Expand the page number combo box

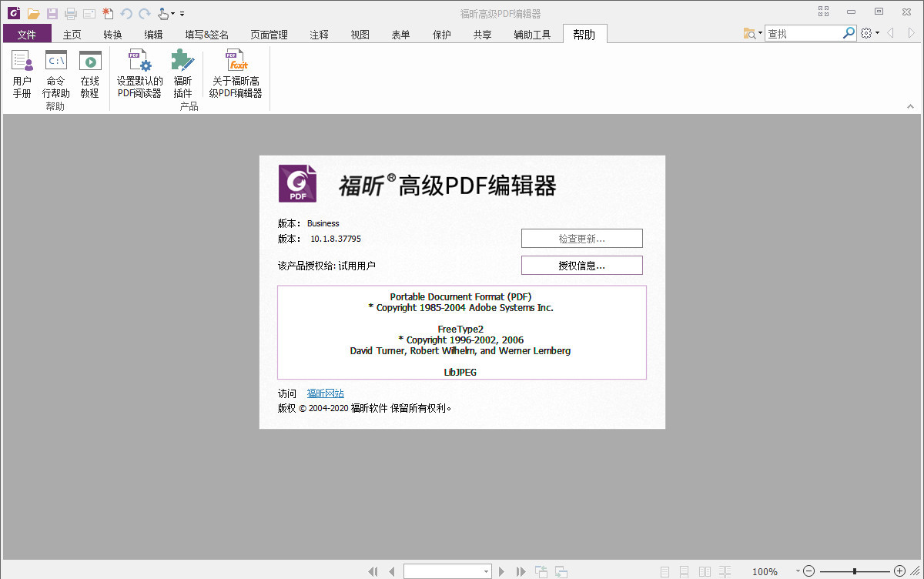486,571
